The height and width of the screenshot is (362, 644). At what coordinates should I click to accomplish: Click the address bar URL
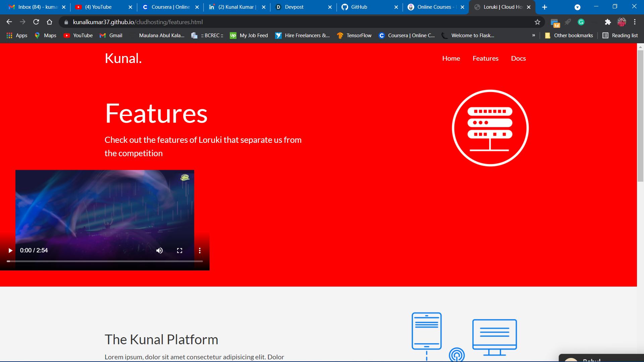coord(138,22)
